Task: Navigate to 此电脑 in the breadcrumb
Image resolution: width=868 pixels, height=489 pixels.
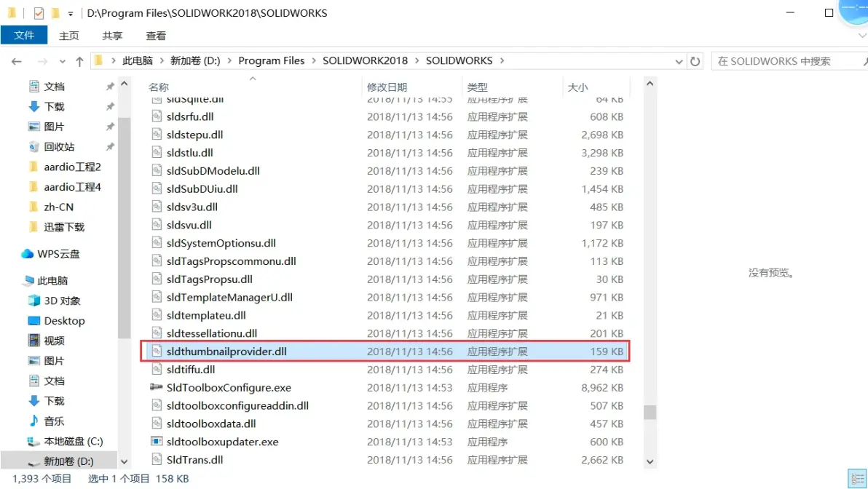Action: pyautogui.click(x=138, y=61)
